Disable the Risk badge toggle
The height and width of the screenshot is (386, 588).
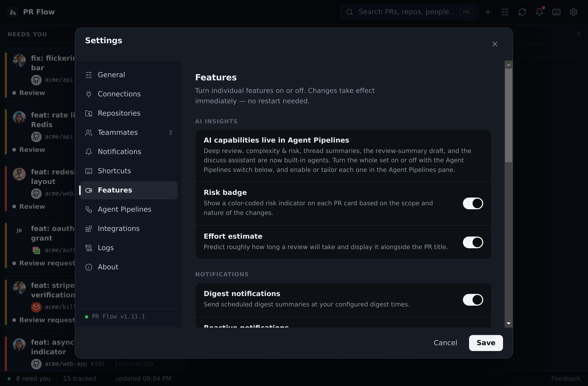(x=473, y=203)
